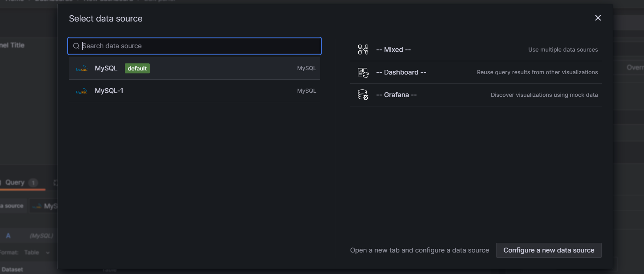Image resolution: width=644 pixels, height=274 pixels.
Task: Focus the Search data source field
Action: click(195, 46)
